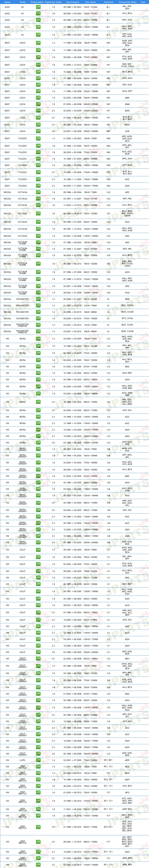Click the 6X1, 6E1 body code cell
Screen dimensions: 149x868
108,760
